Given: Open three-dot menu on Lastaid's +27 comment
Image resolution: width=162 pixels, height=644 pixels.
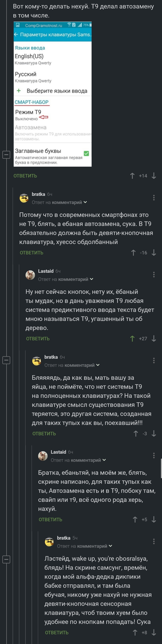Looking at the screenshot, I should pyautogui.click(x=154, y=274).
